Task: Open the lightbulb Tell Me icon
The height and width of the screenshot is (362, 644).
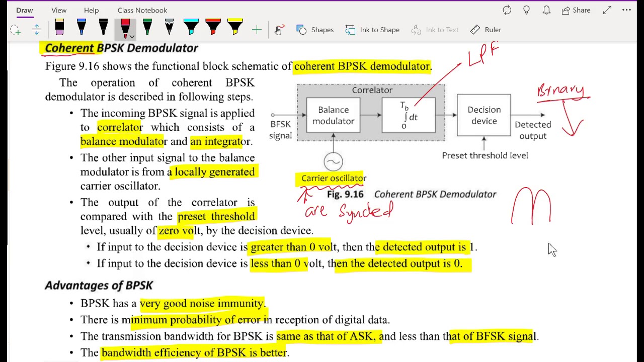Action: coord(526,10)
